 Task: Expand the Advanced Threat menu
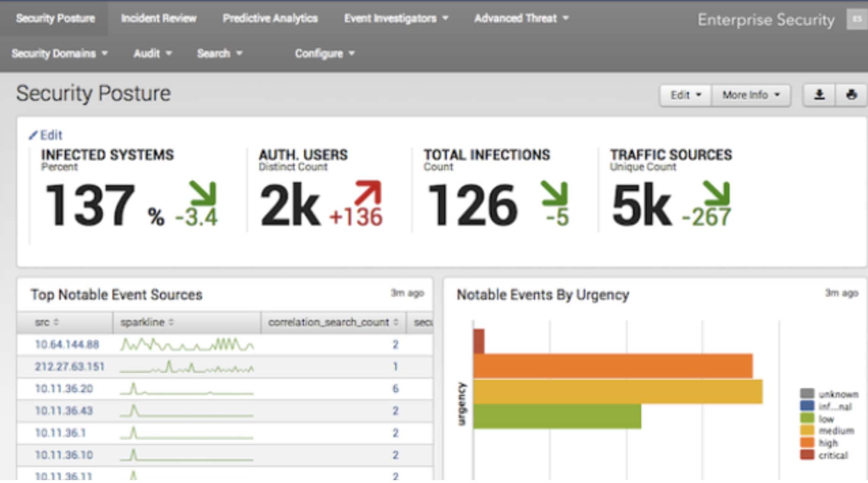(521, 18)
